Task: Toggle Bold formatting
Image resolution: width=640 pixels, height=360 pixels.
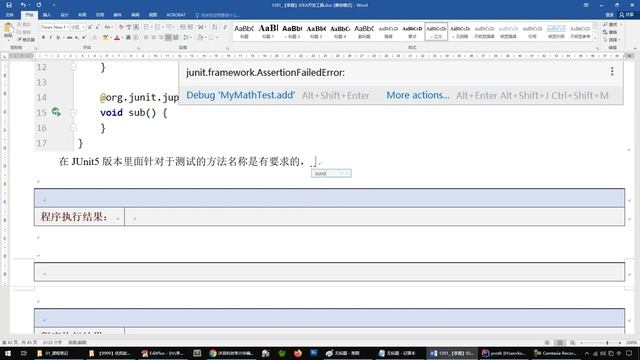Action: click(43, 38)
